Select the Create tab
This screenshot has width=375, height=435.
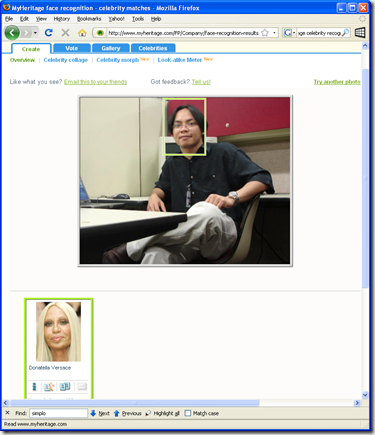click(x=31, y=49)
